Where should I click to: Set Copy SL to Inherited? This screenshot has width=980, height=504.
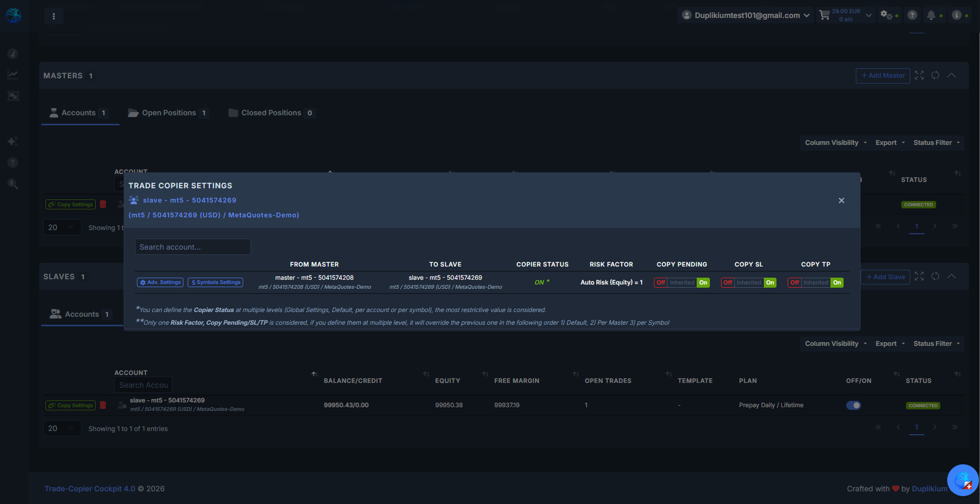[x=749, y=282]
